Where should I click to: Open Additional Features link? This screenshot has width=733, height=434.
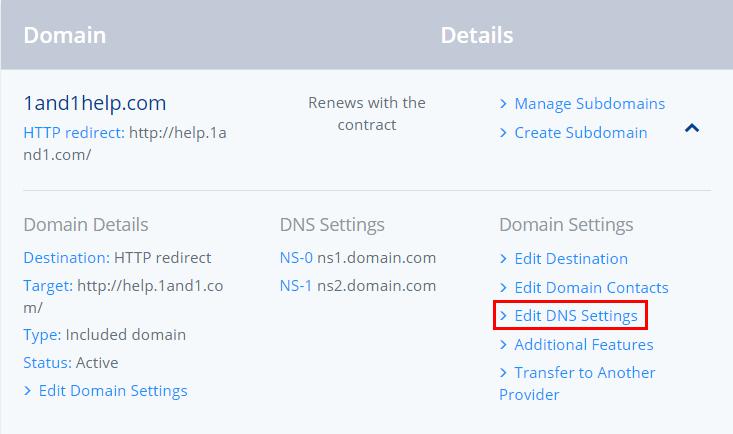584,345
